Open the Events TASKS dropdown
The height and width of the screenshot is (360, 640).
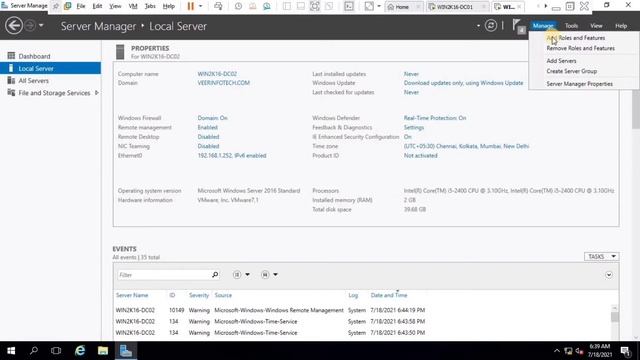coord(601,256)
